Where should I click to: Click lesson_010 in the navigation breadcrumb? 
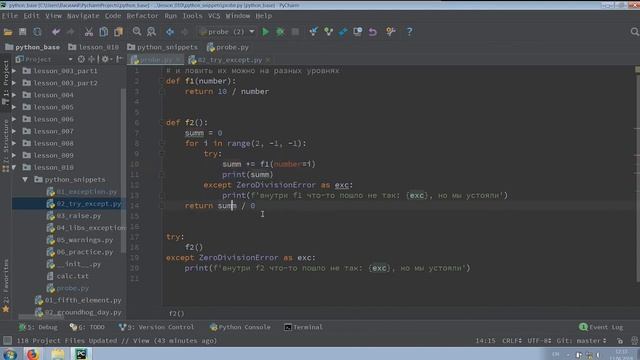94,47
